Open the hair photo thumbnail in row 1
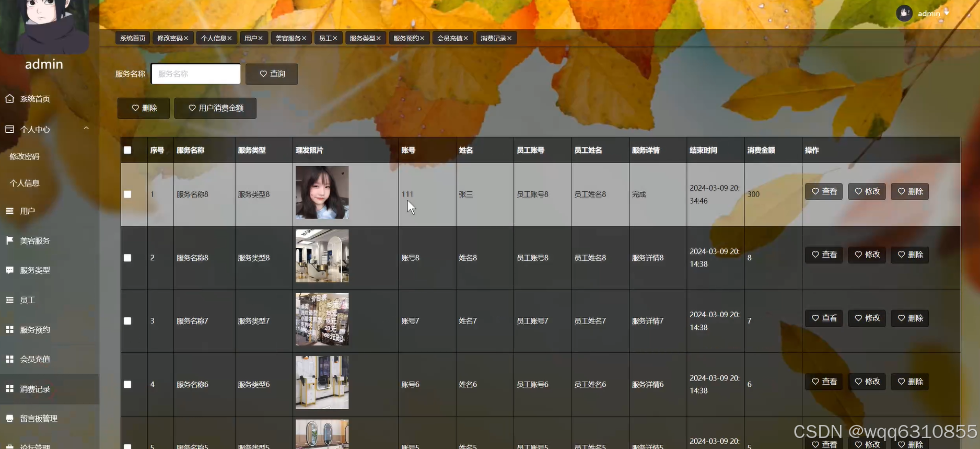The height and width of the screenshot is (449, 980). (x=322, y=192)
